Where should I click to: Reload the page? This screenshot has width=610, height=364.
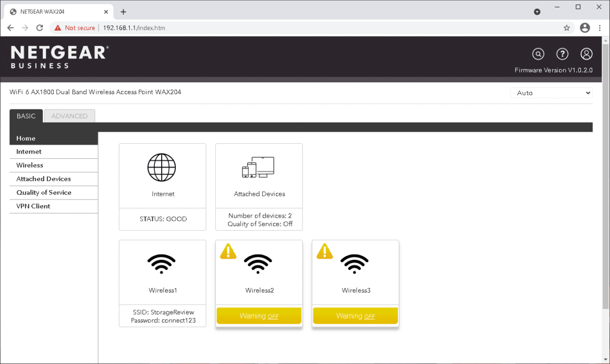pyautogui.click(x=40, y=28)
